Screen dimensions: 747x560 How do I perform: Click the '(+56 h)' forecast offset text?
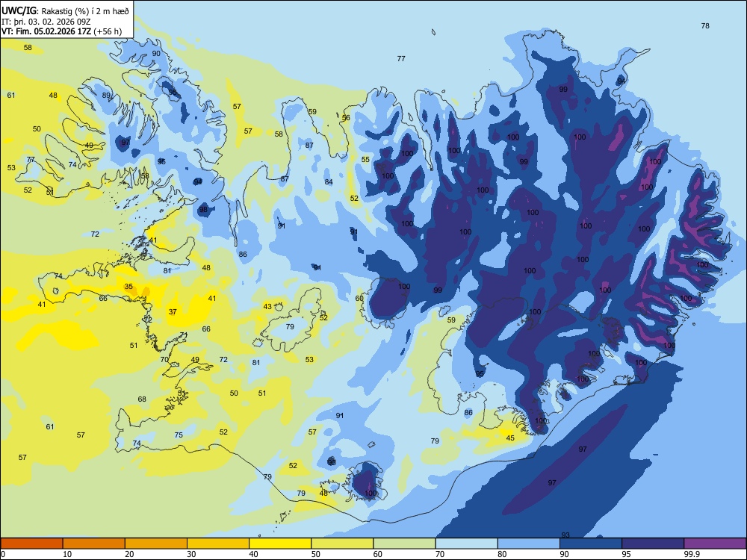(x=108, y=31)
